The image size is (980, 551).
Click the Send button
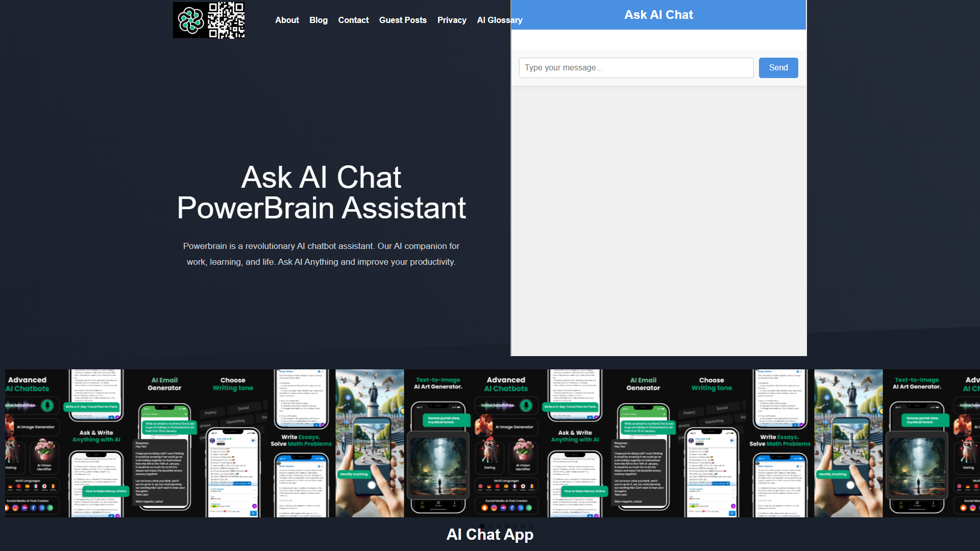click(x=778, y=68)
